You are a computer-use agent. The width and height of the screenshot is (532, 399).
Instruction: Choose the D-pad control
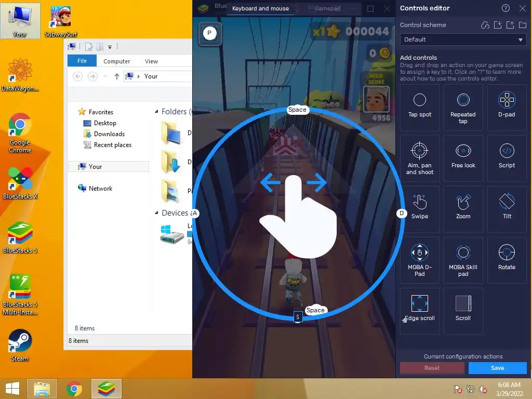point(507,107)
